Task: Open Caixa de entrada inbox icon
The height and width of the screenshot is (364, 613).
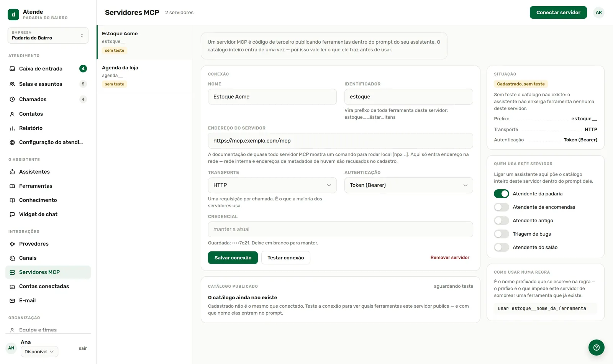Action: click(12, 69)
